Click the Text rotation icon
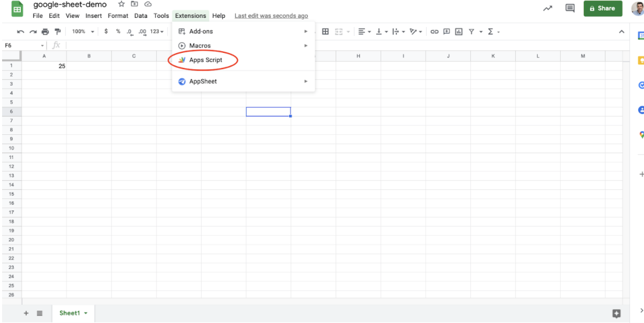 pos(413,31)
